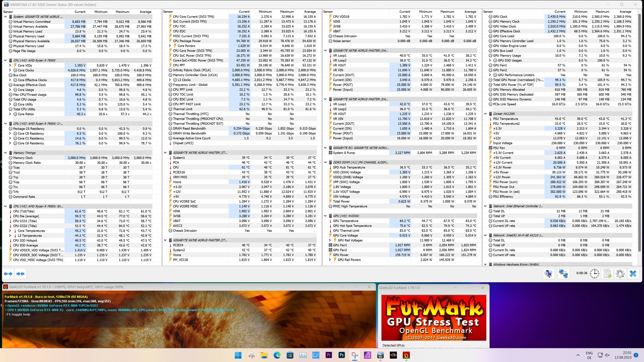Show hidden system tray icons
Viewport: 644px width, 362px height.
point(578,355)
